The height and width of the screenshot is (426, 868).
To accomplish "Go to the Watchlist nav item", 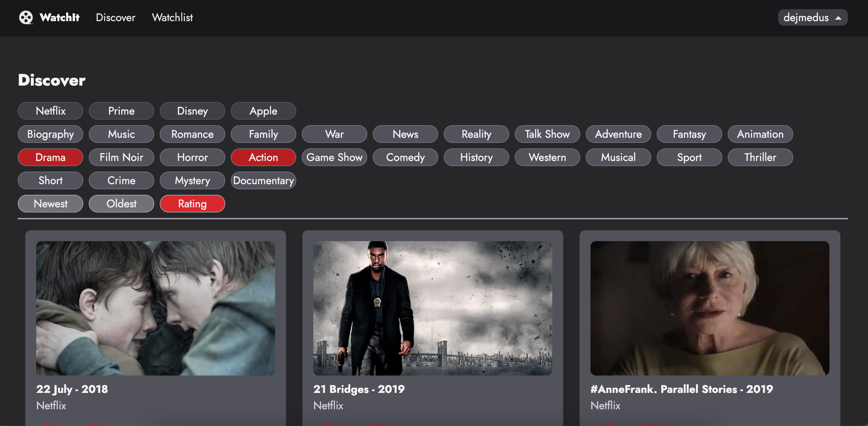I will [172, 17].
